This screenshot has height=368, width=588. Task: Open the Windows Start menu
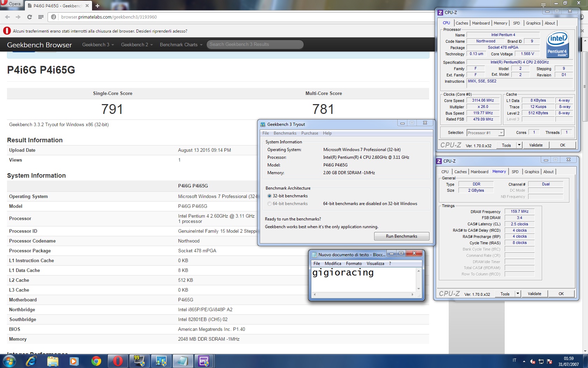(x=9, y=361)
